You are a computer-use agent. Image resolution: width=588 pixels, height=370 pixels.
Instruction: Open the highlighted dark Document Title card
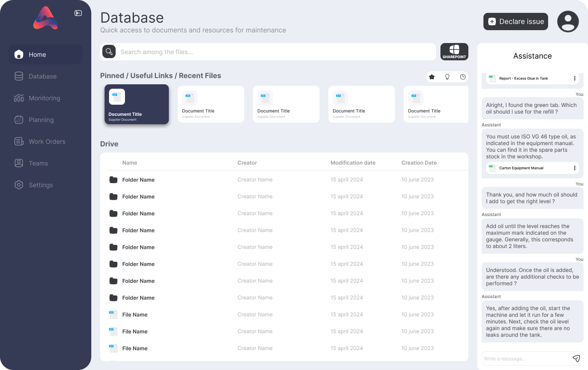[136, 104]
